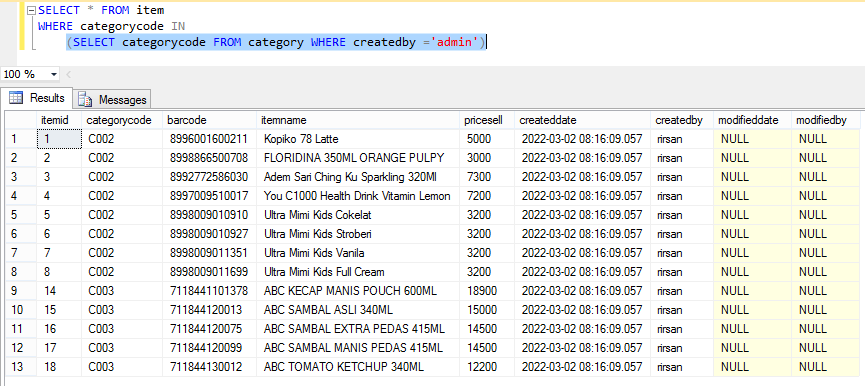
Task: Select the createdby column header
Action: [x=682, y=120]
